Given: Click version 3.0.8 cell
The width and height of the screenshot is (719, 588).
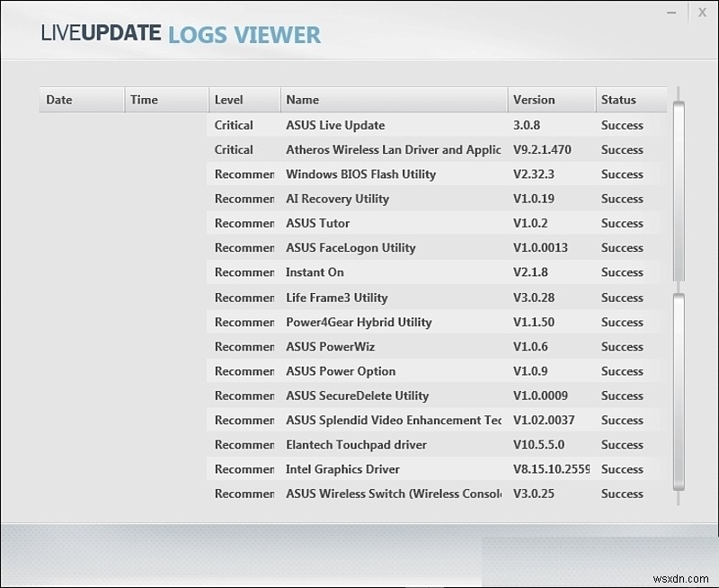Looking at the screenshot, I should 527,125.
